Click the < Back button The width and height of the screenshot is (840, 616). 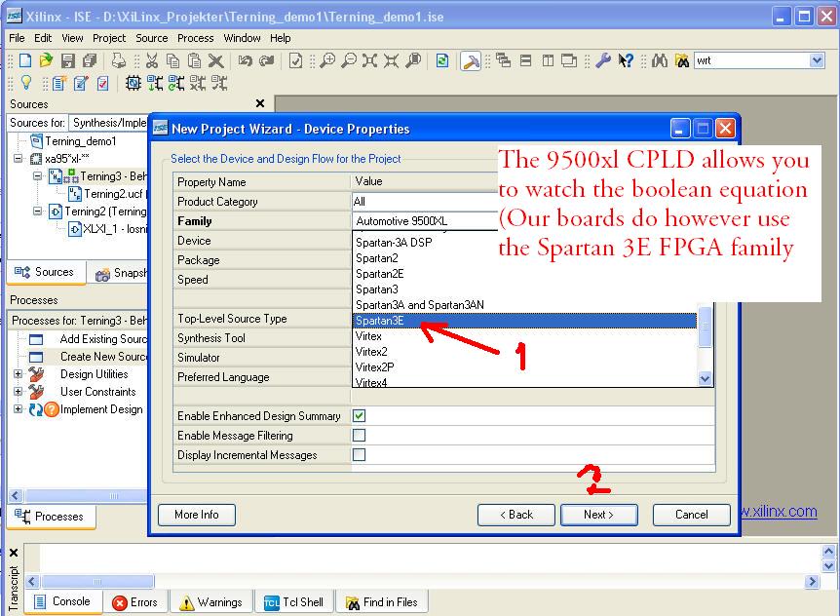point(515,515)
